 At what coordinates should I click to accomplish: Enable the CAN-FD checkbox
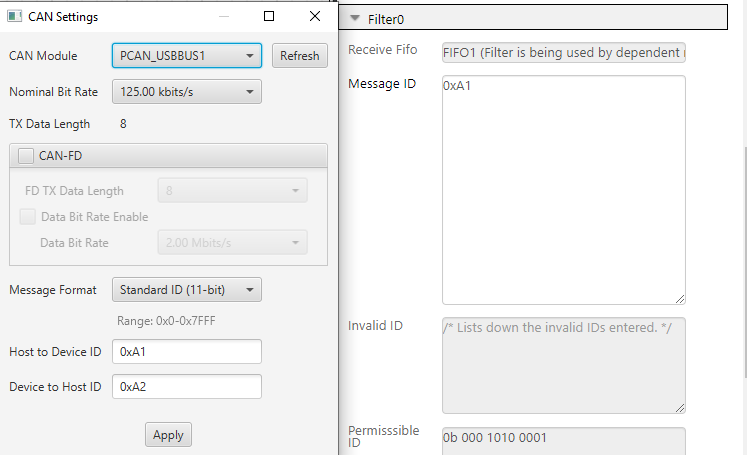[x=26, y=155]
